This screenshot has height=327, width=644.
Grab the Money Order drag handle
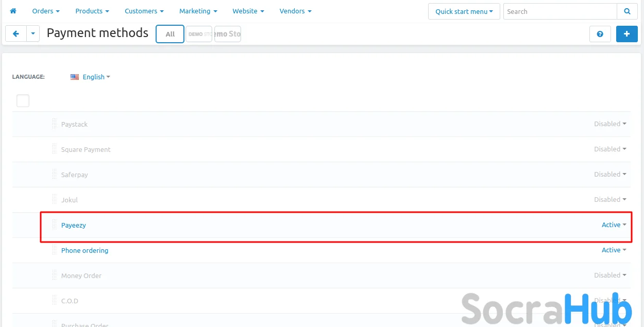(54, 275)
